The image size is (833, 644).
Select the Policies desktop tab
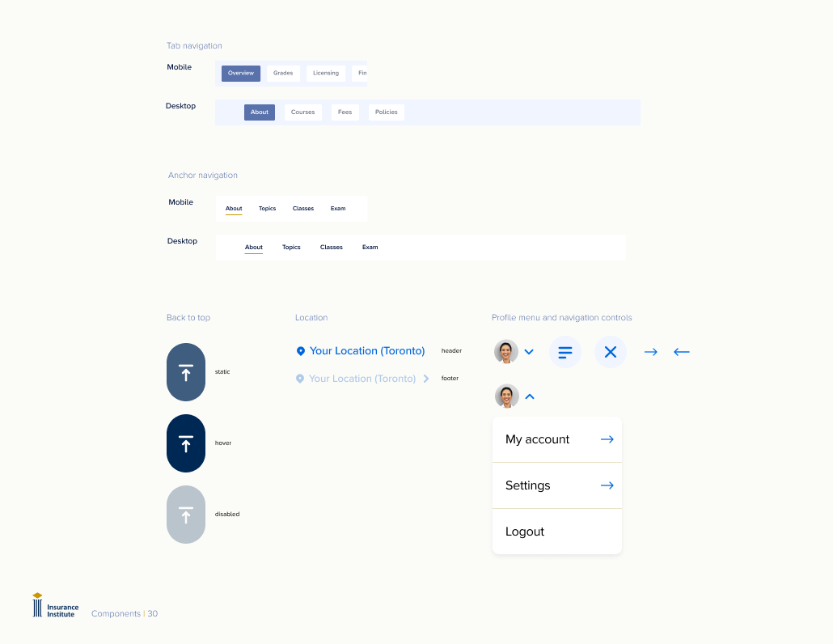(x=387, y=112)
